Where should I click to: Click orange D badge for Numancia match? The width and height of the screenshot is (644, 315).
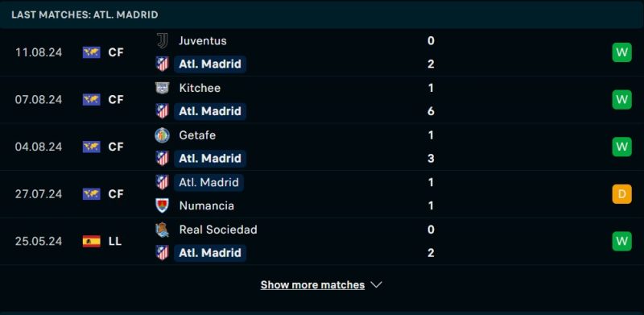click(621, 194)
